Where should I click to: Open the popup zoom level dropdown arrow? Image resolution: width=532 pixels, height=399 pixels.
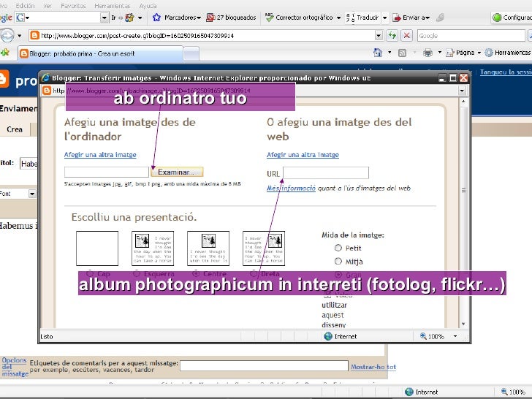455,336
